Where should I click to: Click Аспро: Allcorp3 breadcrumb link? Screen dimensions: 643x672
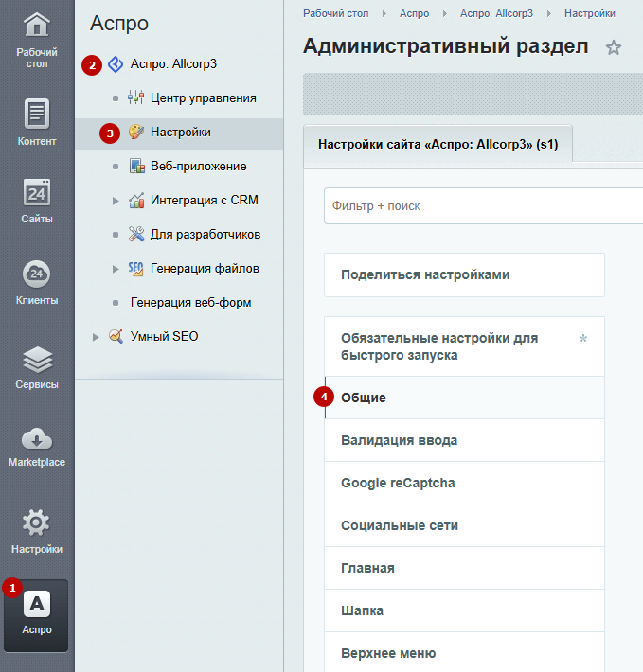point(496,13)
